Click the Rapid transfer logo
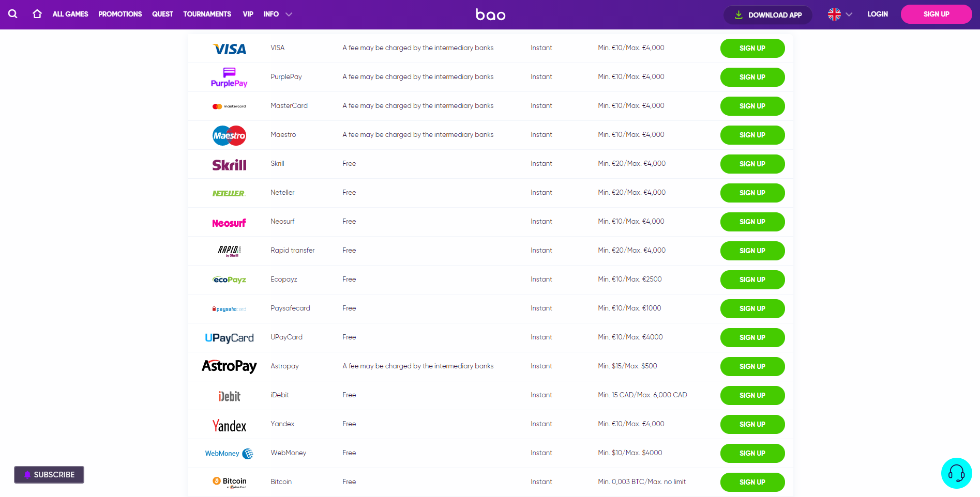Image resolution: width=980 pixels, height=497 pixels. pos(230,251)
